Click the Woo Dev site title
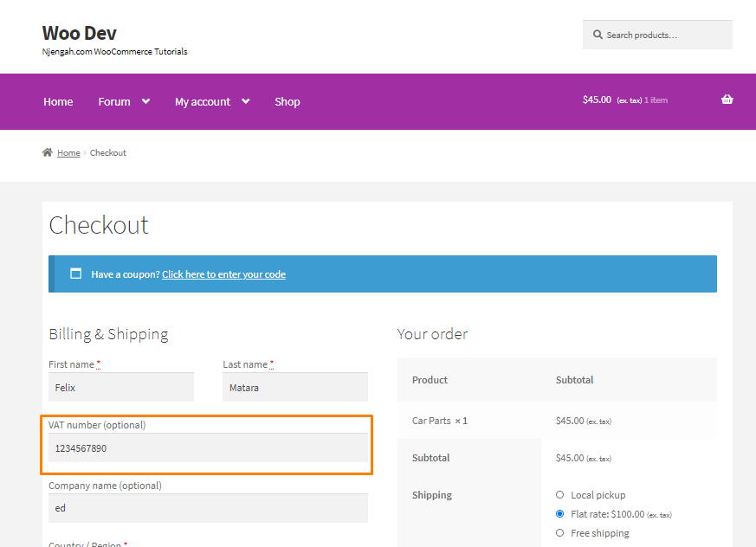Image resolution: width=756 pixels, height=547 pixels. [79, 33]
